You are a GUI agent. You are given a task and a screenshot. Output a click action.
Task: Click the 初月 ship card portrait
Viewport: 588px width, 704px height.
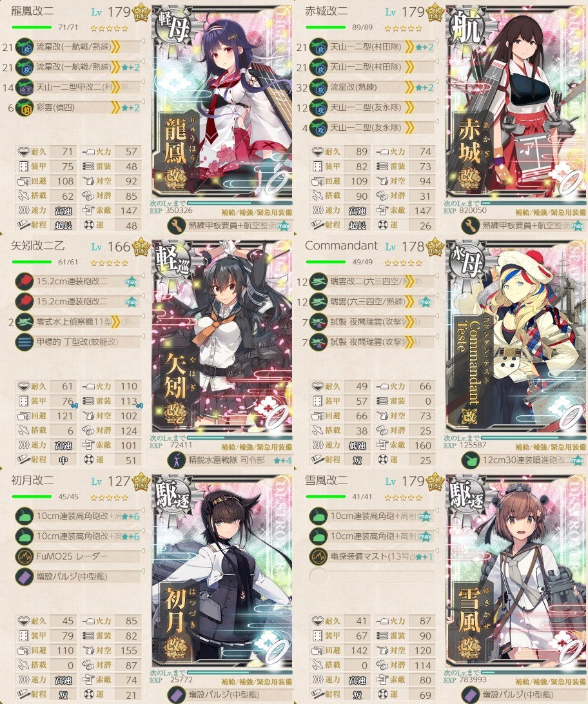pyautogui.click(x=222, y=572)
